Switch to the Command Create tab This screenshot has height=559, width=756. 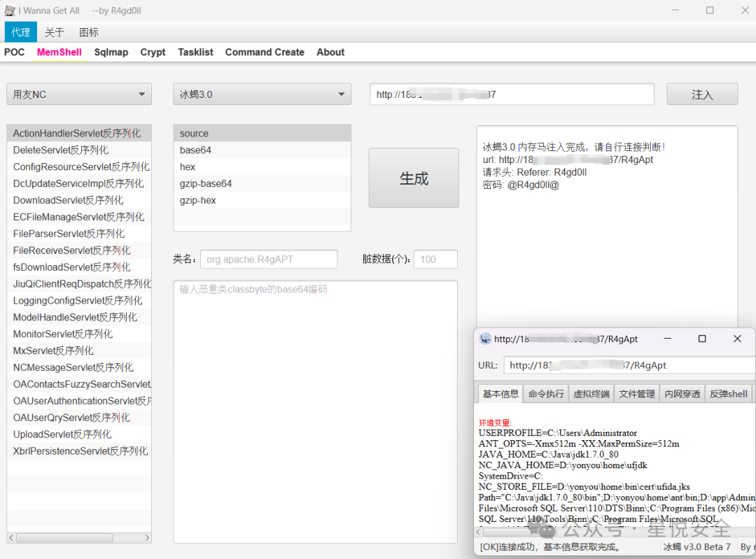265,52
